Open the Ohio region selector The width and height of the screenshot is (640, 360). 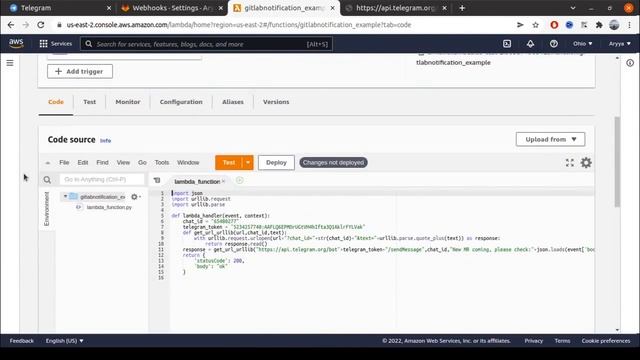(x=582, y=44)
